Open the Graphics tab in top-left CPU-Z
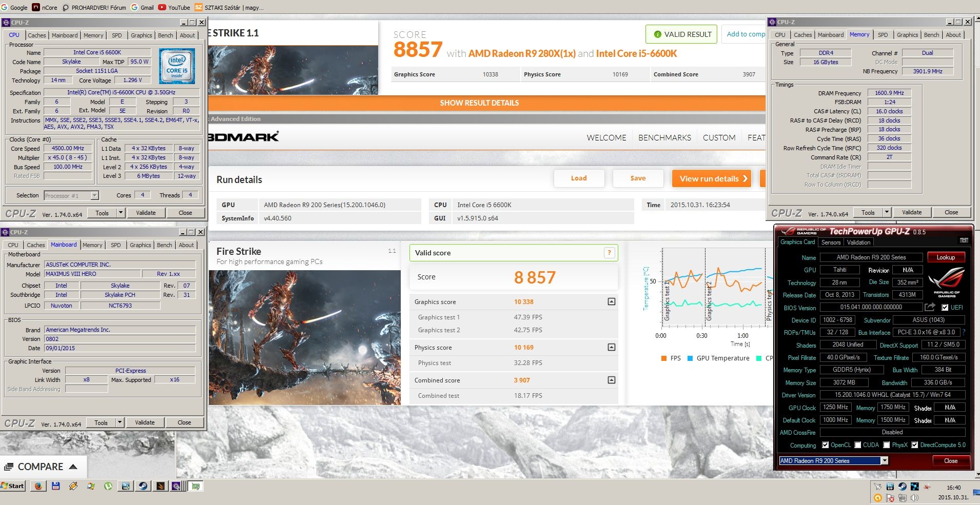Image resolution: width=980 pixels, height=505 pixels. (x=141, y=35)
